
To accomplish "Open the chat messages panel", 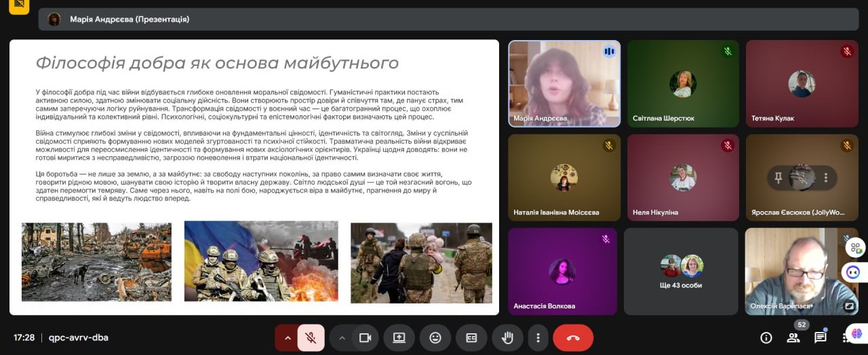I will pos(821,337).
